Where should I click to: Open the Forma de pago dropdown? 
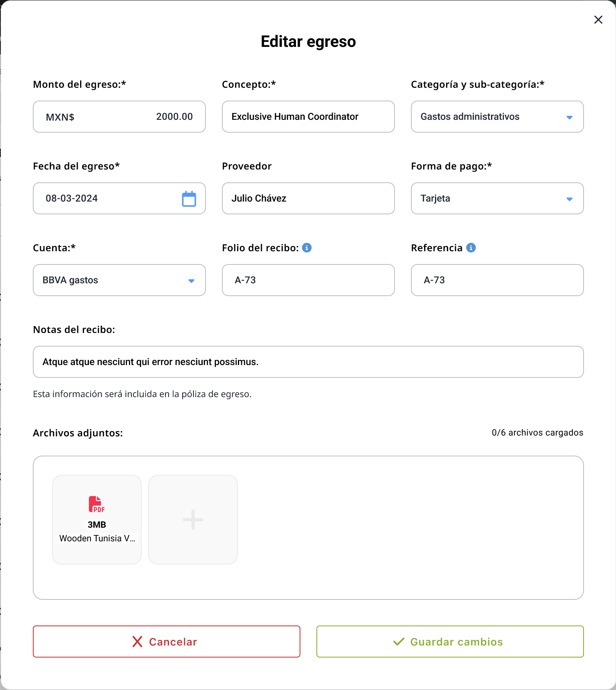497,198
